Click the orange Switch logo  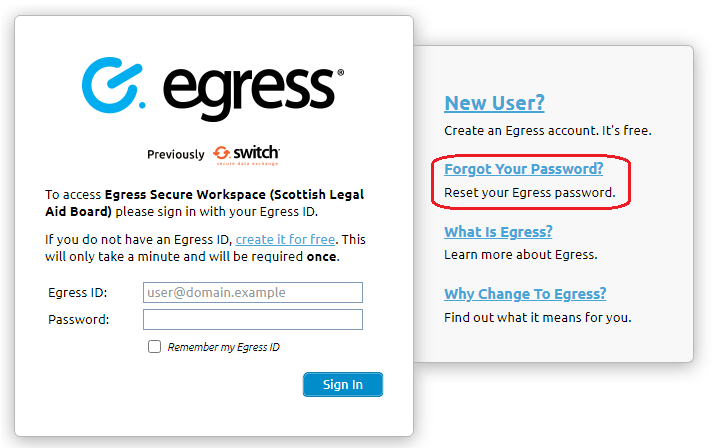pos(246,155)
